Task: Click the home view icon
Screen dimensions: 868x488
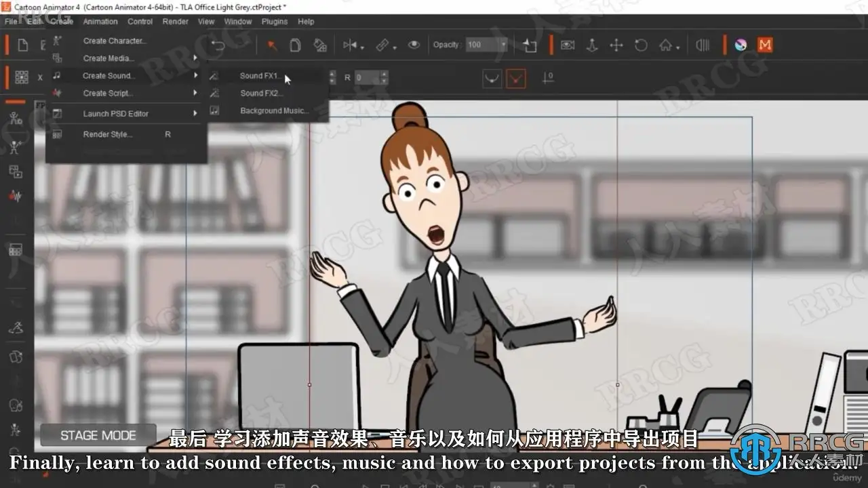Action: point(665,45)
